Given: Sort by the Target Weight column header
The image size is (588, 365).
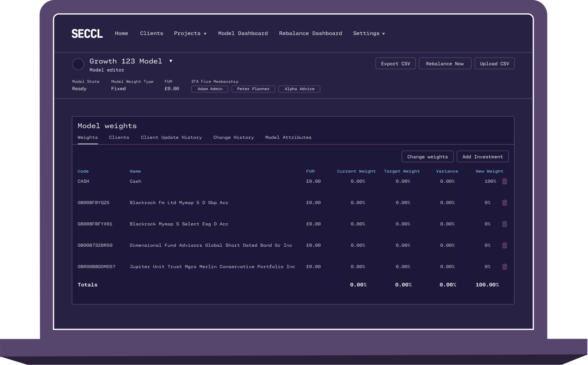Looking at the screenshot, I should pyautogui.click(x=402, y=171).
